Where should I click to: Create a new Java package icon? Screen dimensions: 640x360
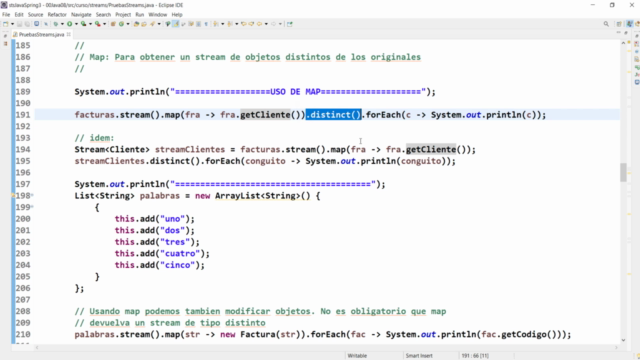point(113,24)
